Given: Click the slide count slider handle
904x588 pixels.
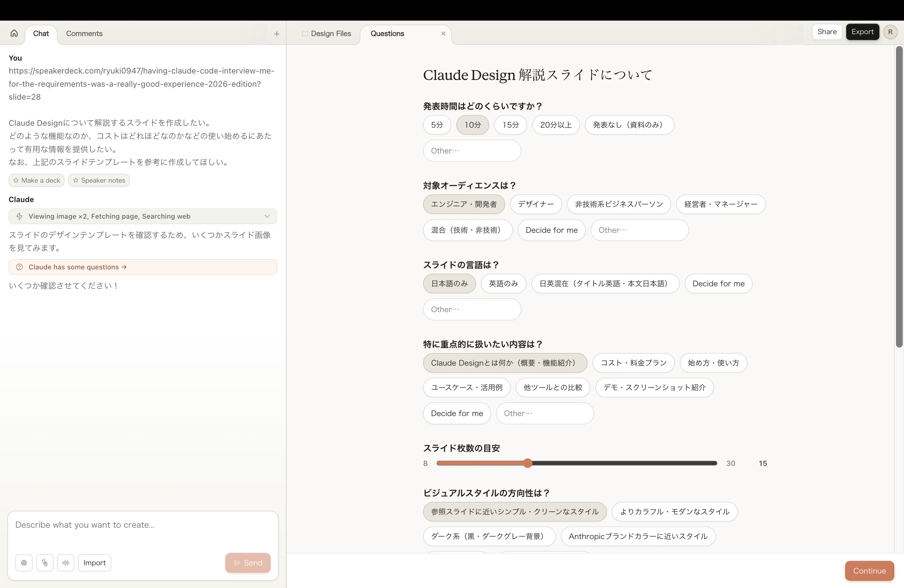Looking at the screenshot, I should tap(527, 463).
